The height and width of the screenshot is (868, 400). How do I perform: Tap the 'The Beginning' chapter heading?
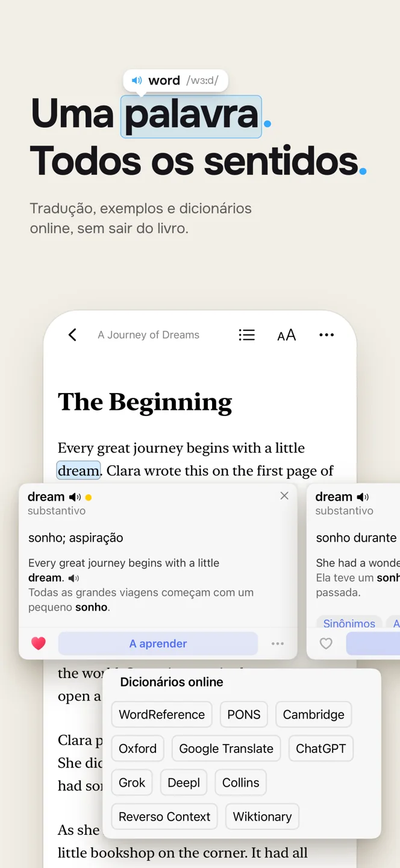coord(145,403)
